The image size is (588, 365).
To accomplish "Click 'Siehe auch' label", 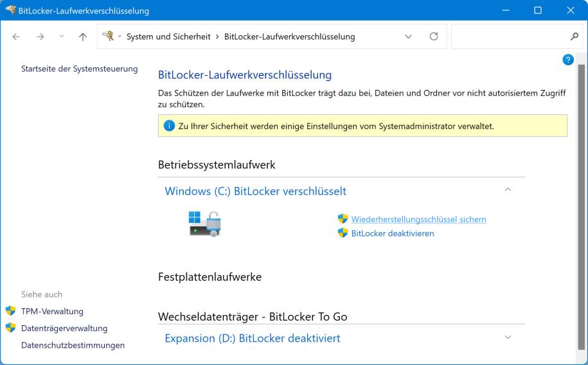I will 42,294.
